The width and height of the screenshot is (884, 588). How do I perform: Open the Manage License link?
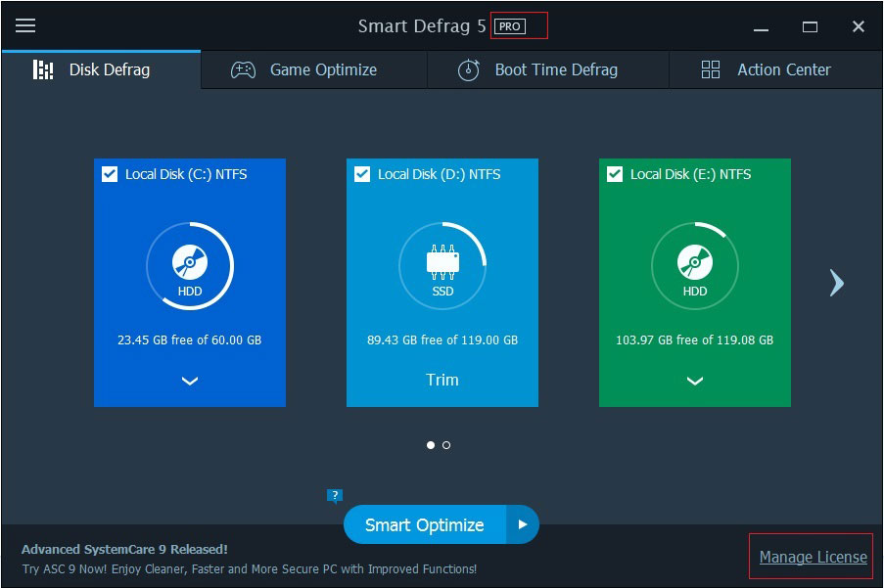click(x=813, y=557)
